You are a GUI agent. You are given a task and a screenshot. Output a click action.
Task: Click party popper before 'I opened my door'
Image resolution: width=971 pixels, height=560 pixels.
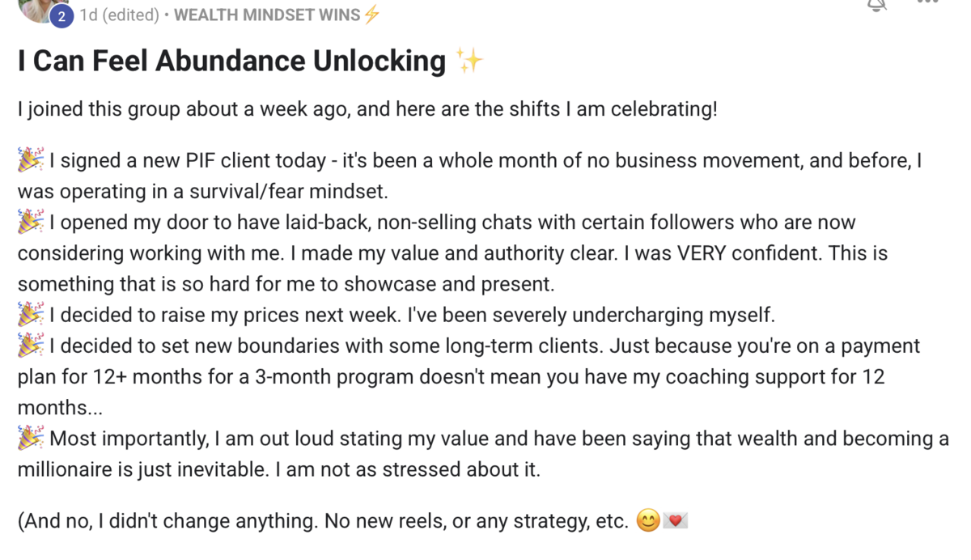[x=31, y=222]
